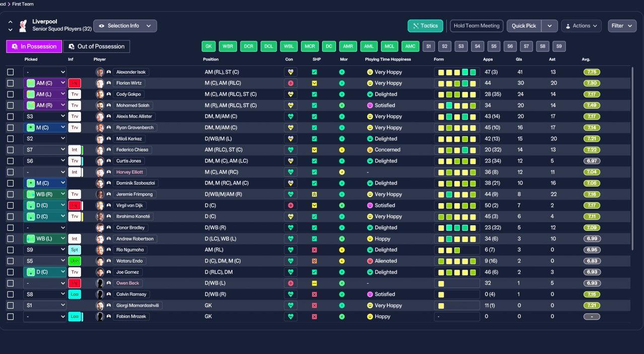Tick the checkbox for Joe Gomez
644x354 pixels.
pyautogui.click(x=11, y=272)
